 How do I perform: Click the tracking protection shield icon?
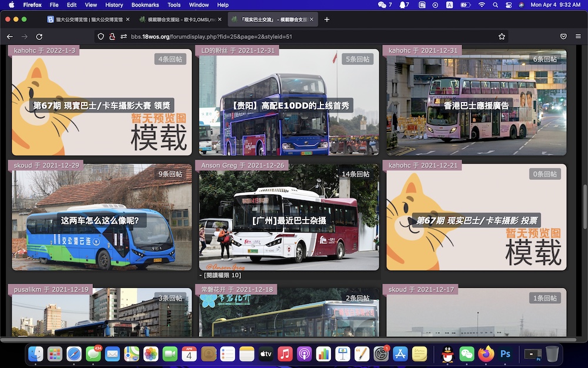coord(101,37)
